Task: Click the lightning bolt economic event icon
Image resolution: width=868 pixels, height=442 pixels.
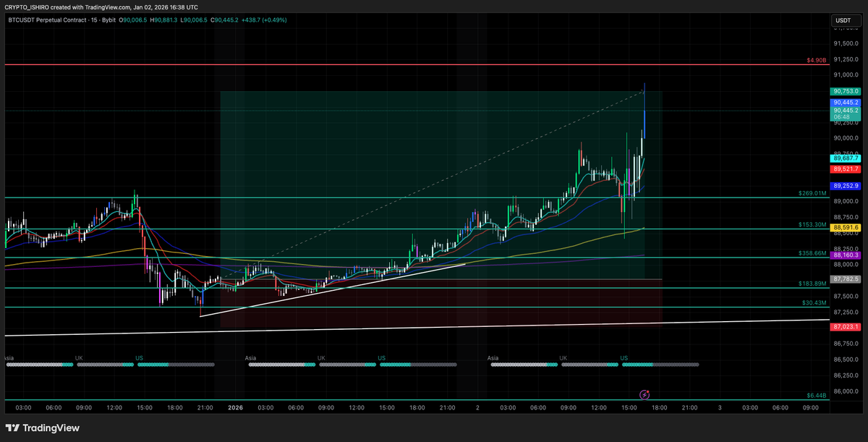Action: point(645,394)
